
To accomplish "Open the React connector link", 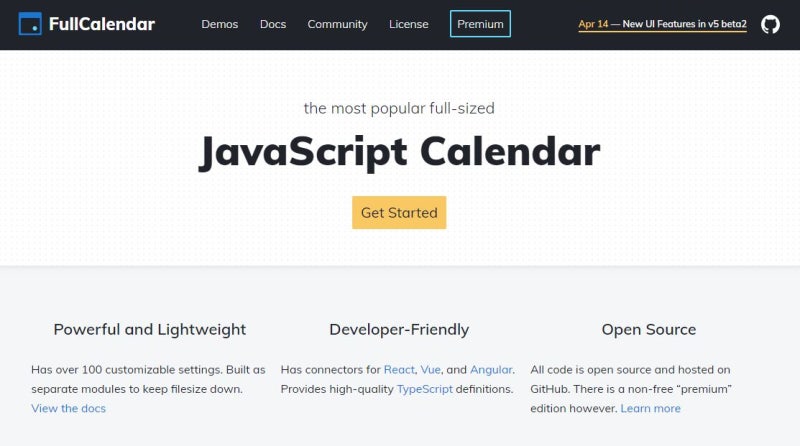I will (399, 370).
